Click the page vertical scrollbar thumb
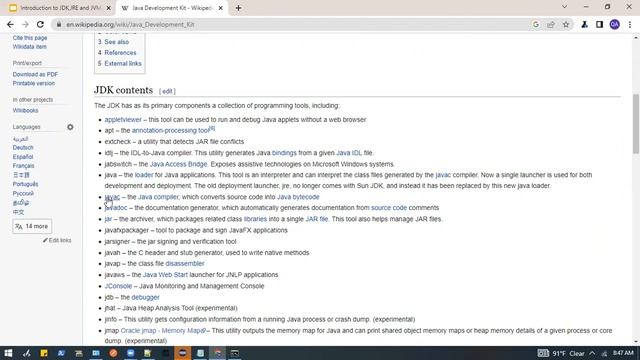The width and height of the screenshot is (640, 360). click(x=636, y=124)
